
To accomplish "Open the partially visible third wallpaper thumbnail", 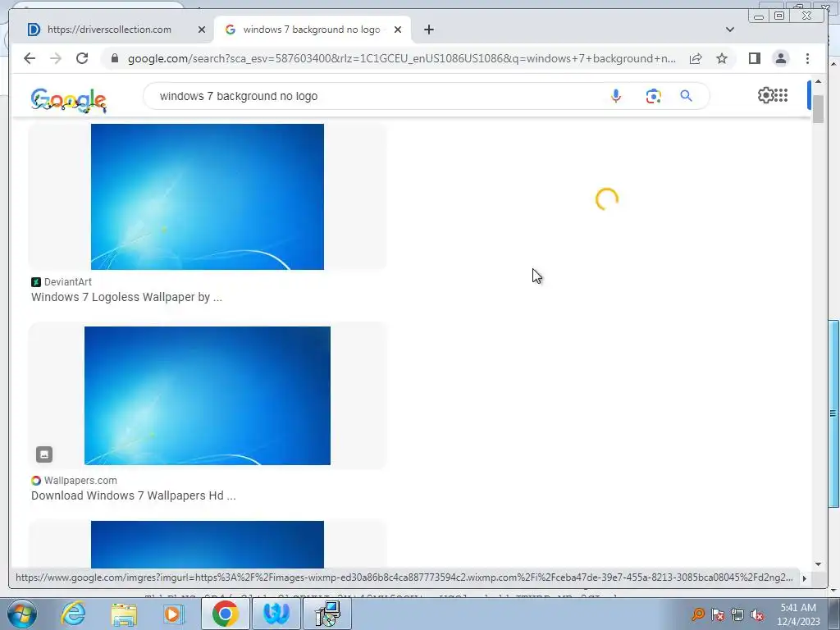I will [x=208, y=545].
